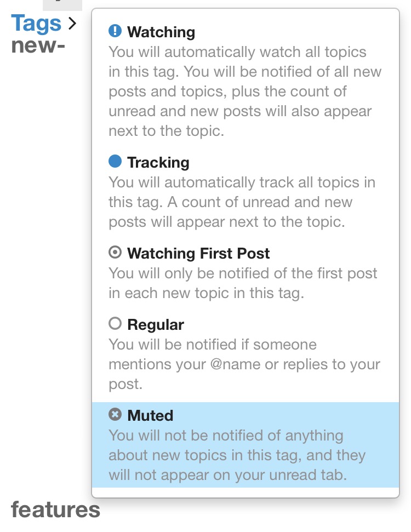Click the empty circle Regular icon
This screenshot has width=411, height=532.
coord(115,323)
